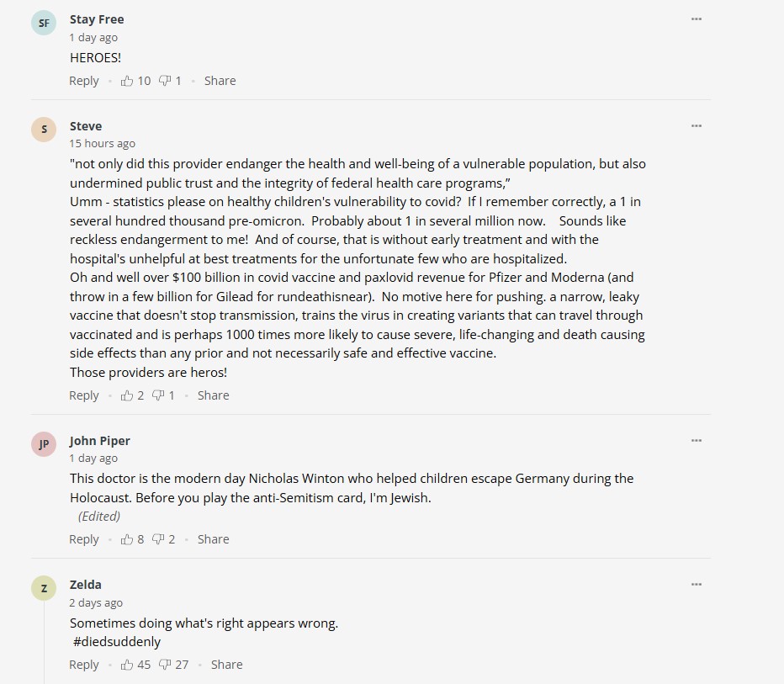Image resolution: width=784 pixels, height=684 pixels.
Task: Like John Piper's comment
Action: [x=128, y=539]
